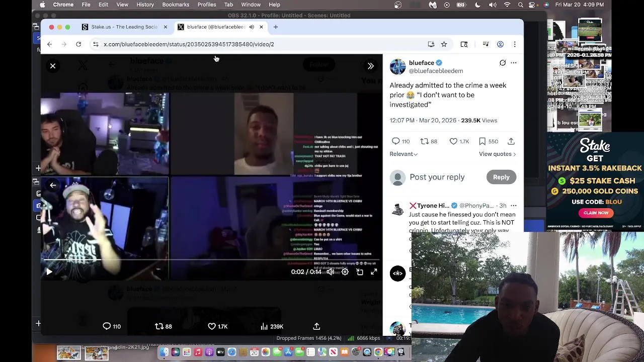Screen dimensions: 644x362
Task: Mute the blueface tab audio icon
Action: [x=252, y=27]
